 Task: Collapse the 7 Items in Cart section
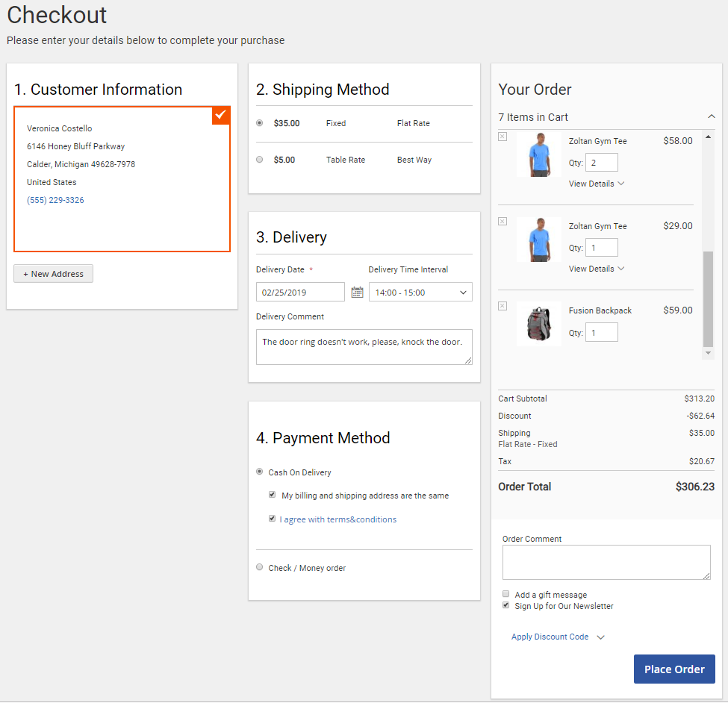[711, 116]
